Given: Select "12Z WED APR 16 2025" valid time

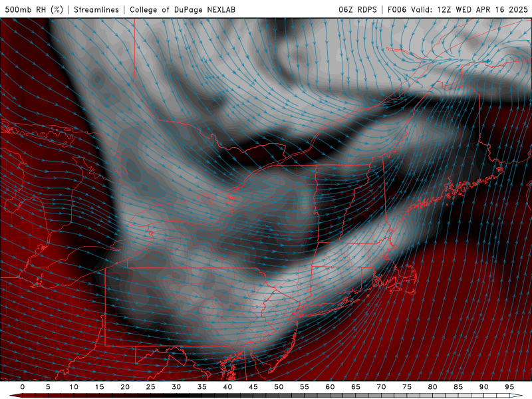Looking at the screenshot, I should click(483, 9).
